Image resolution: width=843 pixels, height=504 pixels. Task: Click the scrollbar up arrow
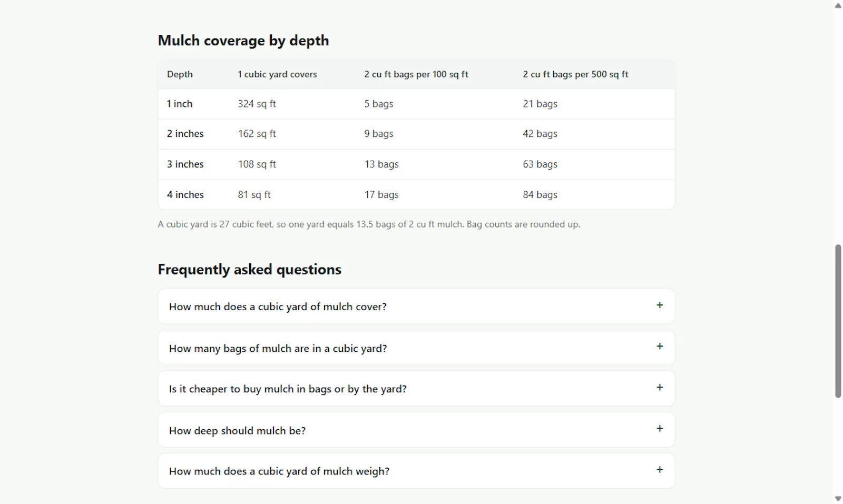(838, 5)
